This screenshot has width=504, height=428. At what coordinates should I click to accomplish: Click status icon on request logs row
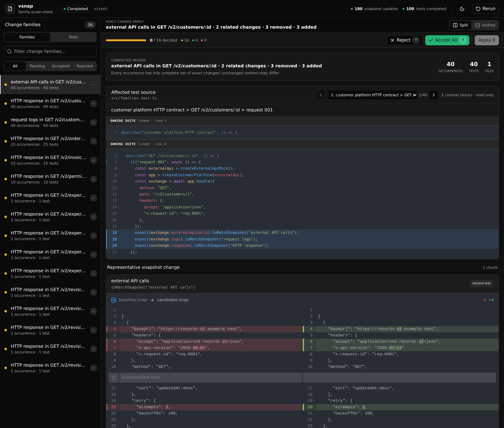(94, 123)
